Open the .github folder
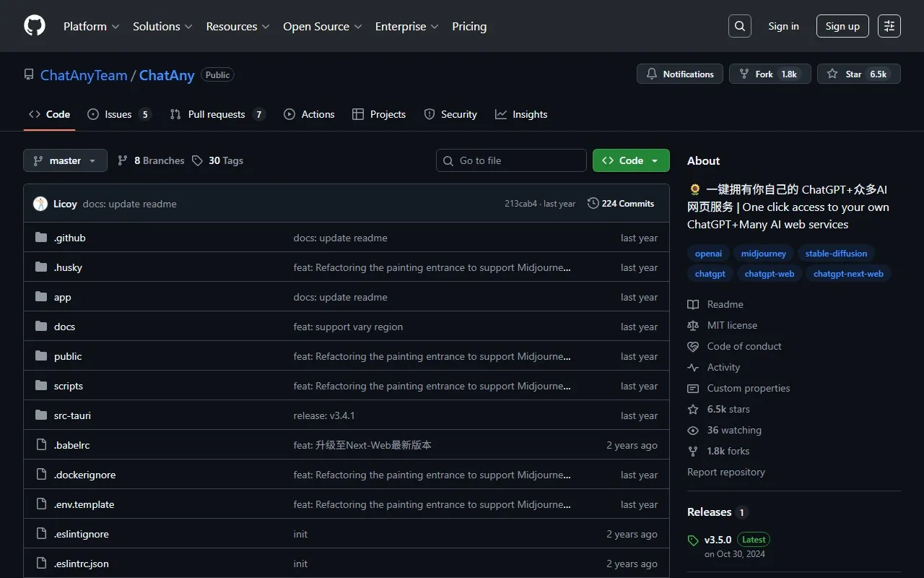The height and width of the screenshot is (578, 924). coord(70,238)
